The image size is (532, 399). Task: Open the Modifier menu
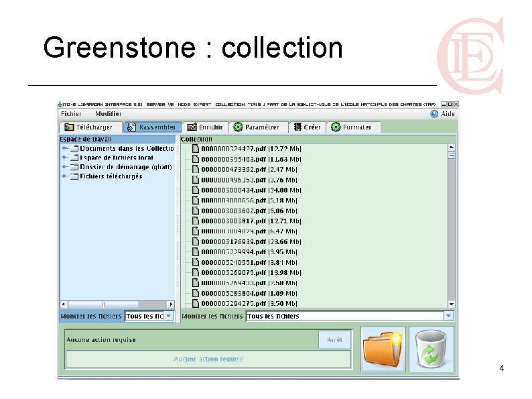pyautogui.click(x=109, y=114)
